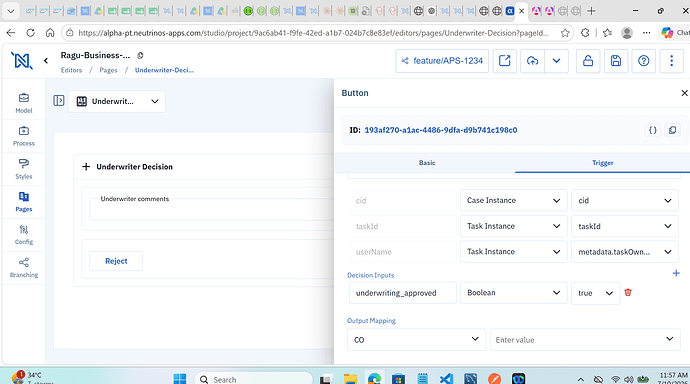The image size is (690, 384).
Task: Click the lock icon in toolbar
Action: [588, 61]
